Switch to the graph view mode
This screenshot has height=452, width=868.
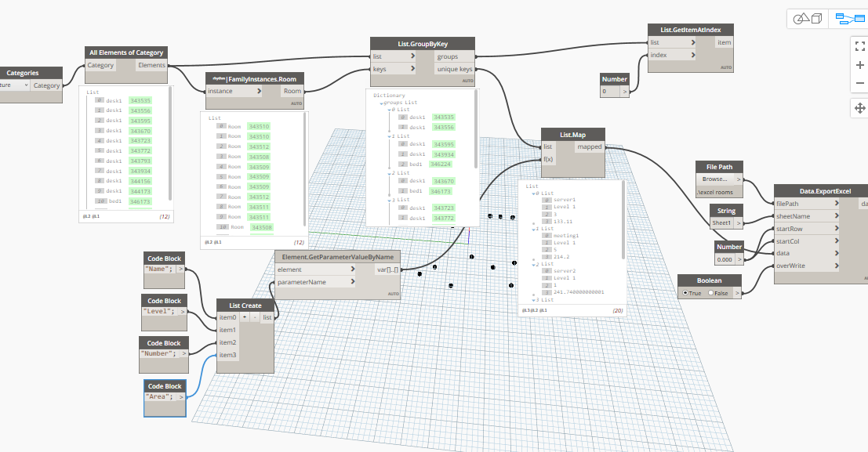tap(849, 19)
